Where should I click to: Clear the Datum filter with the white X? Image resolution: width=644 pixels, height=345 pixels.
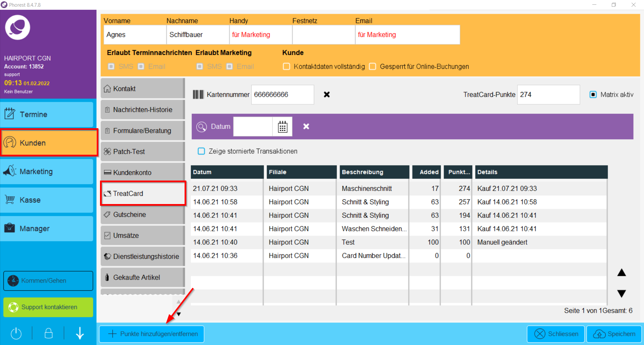tap(306, 127)
